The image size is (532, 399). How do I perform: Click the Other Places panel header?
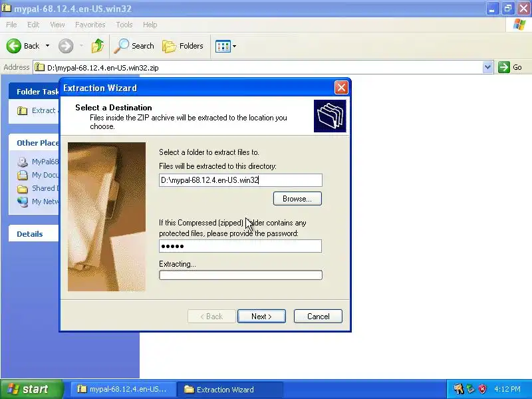pos(34,143)
